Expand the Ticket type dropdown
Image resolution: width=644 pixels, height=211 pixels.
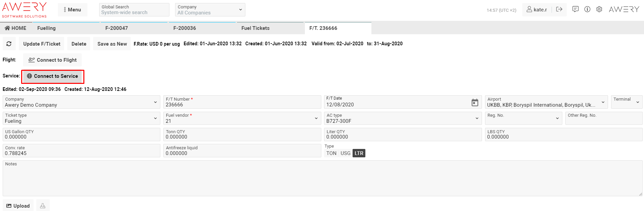155,118
